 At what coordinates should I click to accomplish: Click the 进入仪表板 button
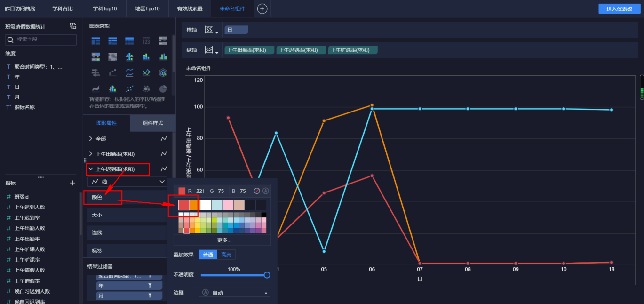click(x=619, y=9)
